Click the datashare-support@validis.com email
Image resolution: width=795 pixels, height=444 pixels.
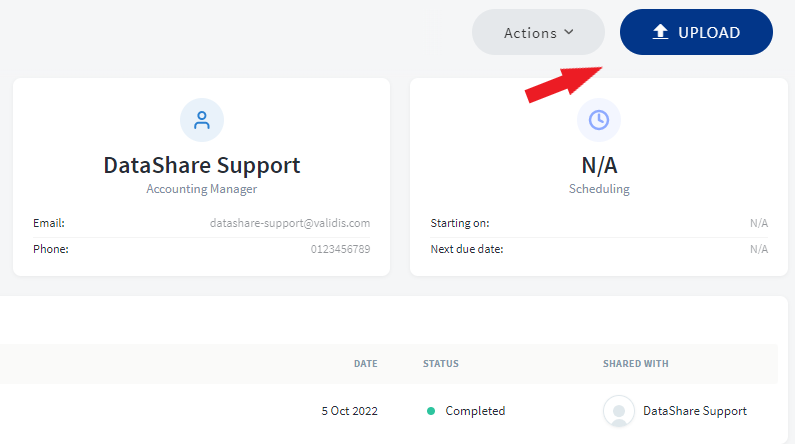point(290,223)
